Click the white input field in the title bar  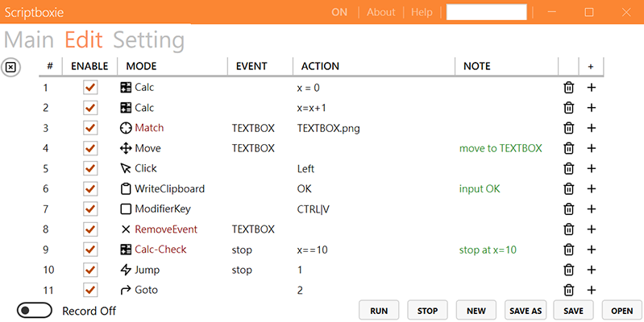pos(486,12)
